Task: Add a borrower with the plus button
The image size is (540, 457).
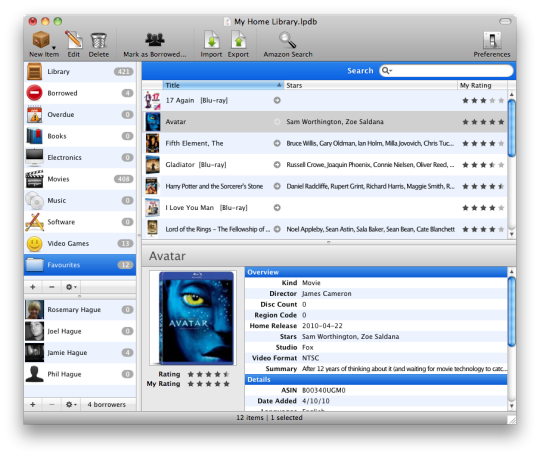Action: (33, 404)
